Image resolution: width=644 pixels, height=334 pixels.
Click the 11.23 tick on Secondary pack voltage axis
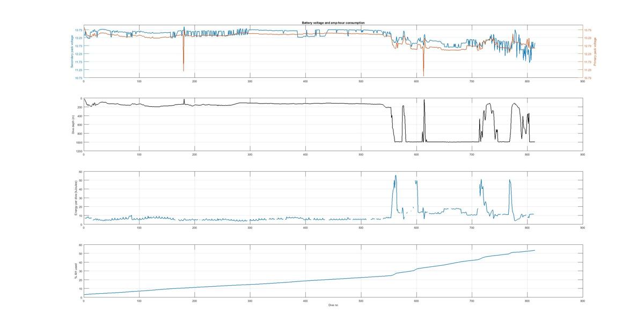[x=78, y=70]
